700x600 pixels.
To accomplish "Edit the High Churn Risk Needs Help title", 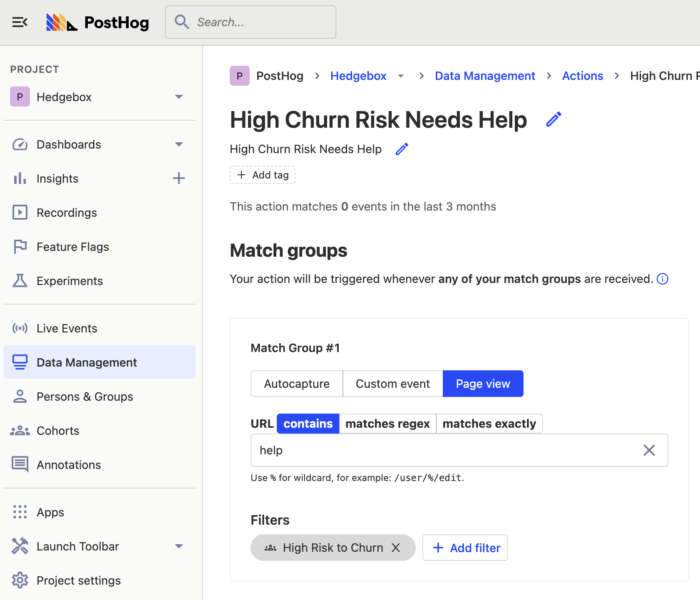I will [x=554, y=119].
